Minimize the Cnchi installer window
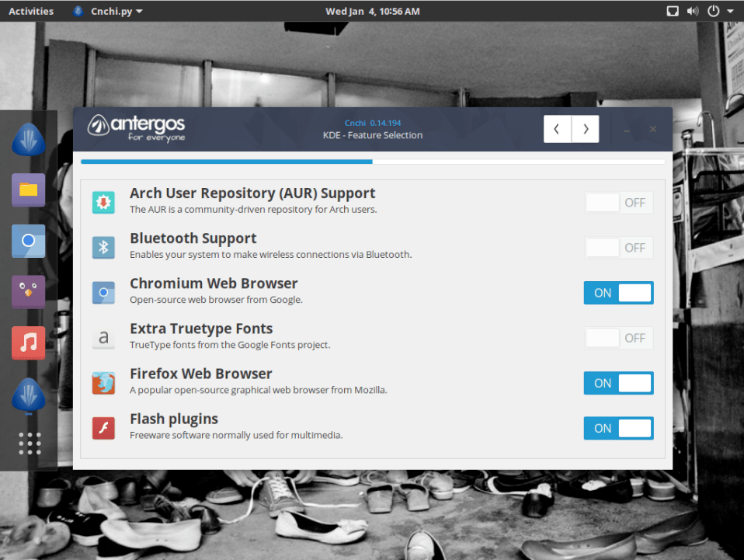The width and height of the screenshot is (744, 560). [x=627, y=130]
